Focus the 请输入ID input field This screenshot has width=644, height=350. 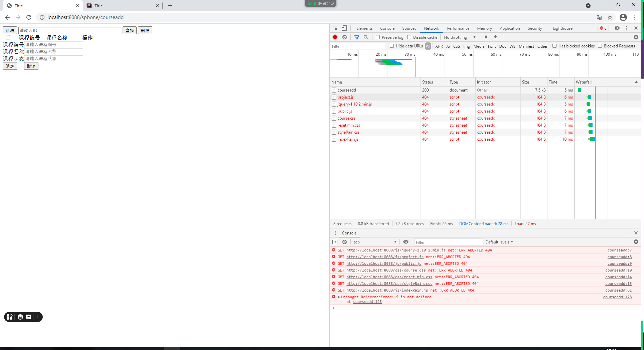click(69, 30)
